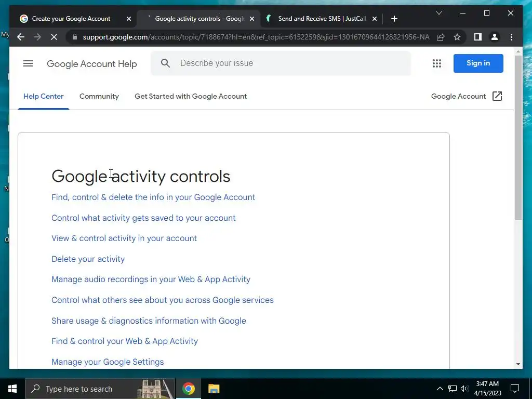This screenshot has height=399, width=532.
Task: Open the tab search dropdown
Action: point(438,13)
